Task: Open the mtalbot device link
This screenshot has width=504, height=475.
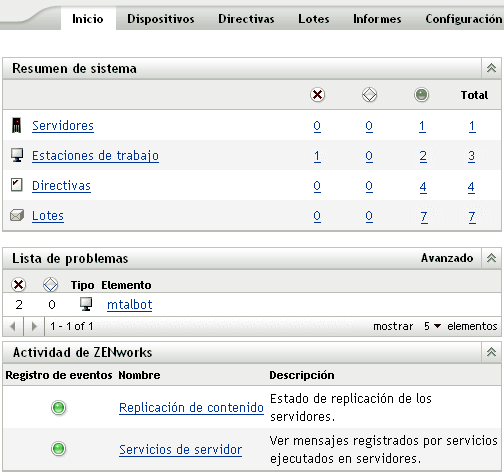Action: [x=130, y=305]
